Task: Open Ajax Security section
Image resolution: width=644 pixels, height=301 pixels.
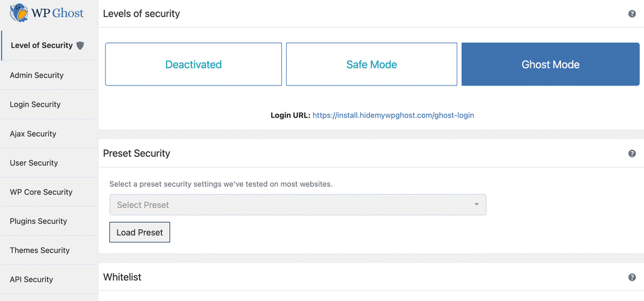Action: pyautogui.click(x=49, y=133)
